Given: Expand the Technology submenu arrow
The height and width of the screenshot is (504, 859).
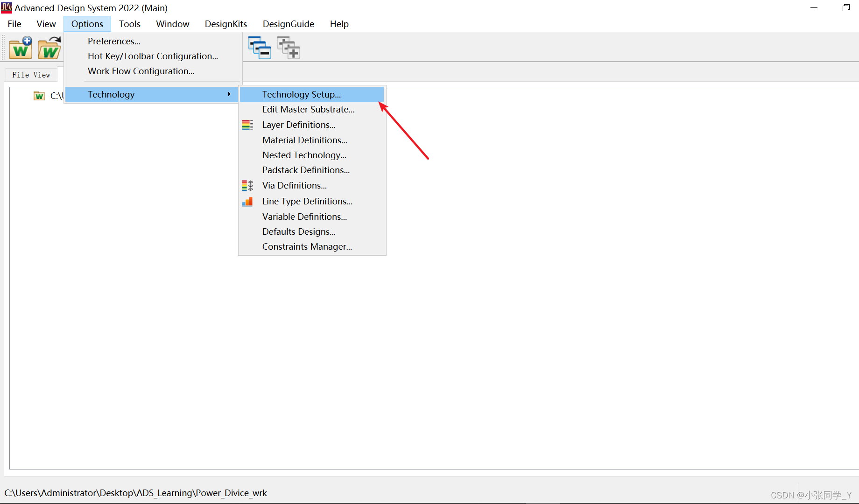Looking at the screenshot, I should tap(229, 94).
